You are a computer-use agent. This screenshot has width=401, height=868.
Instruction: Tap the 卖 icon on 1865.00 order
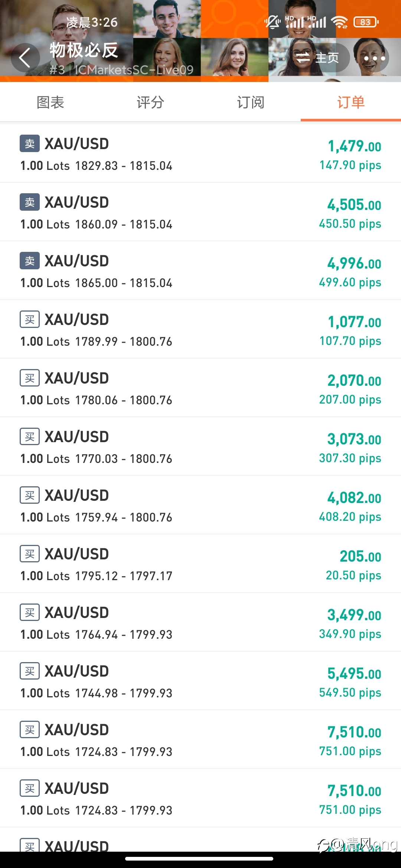point(30,260)
